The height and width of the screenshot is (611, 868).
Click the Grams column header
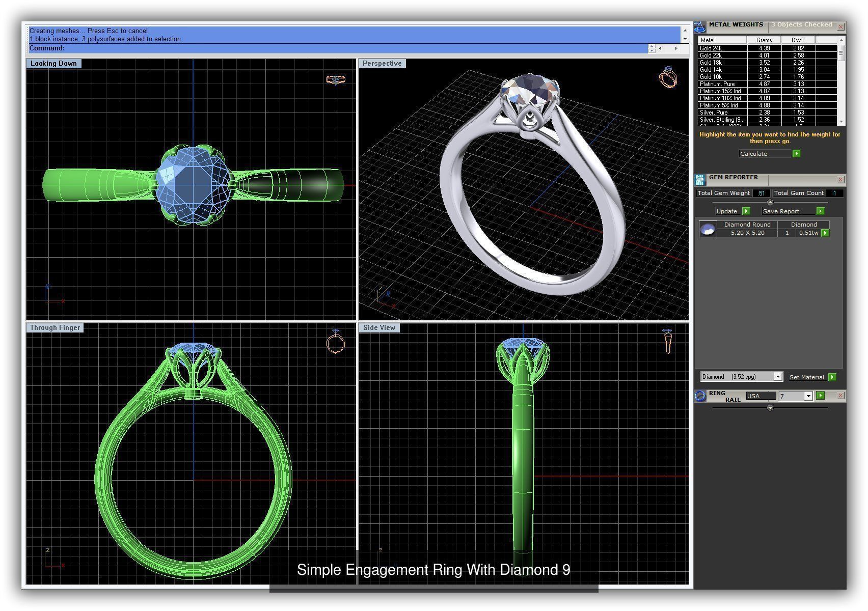764,40
